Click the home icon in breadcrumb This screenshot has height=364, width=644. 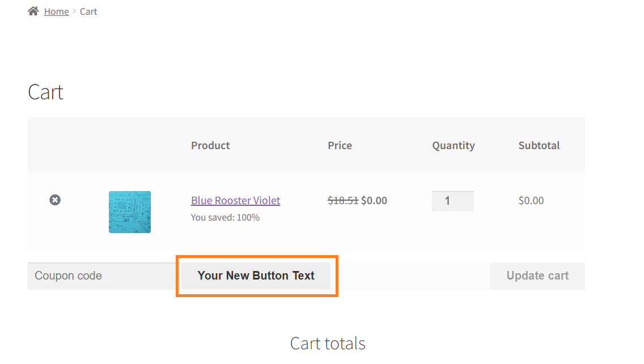(x=33, y=11)
